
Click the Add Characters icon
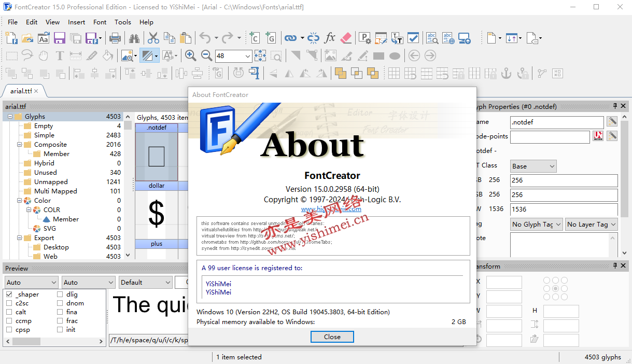click(254, 38)
